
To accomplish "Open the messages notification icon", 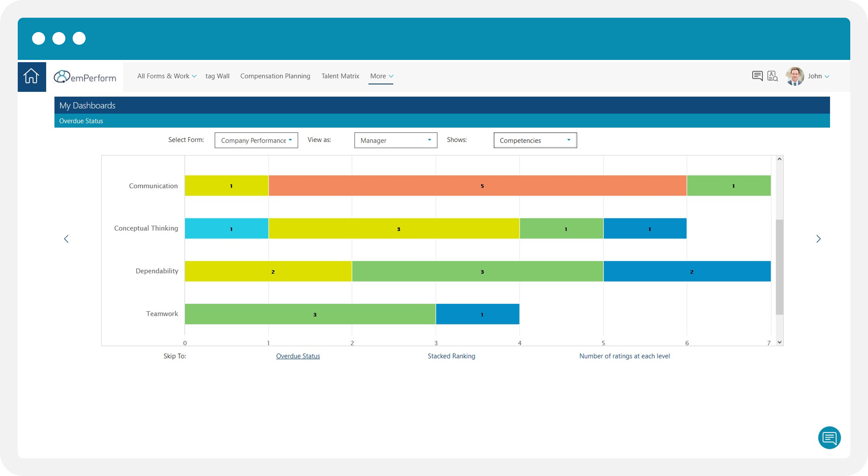I will 757,76.
